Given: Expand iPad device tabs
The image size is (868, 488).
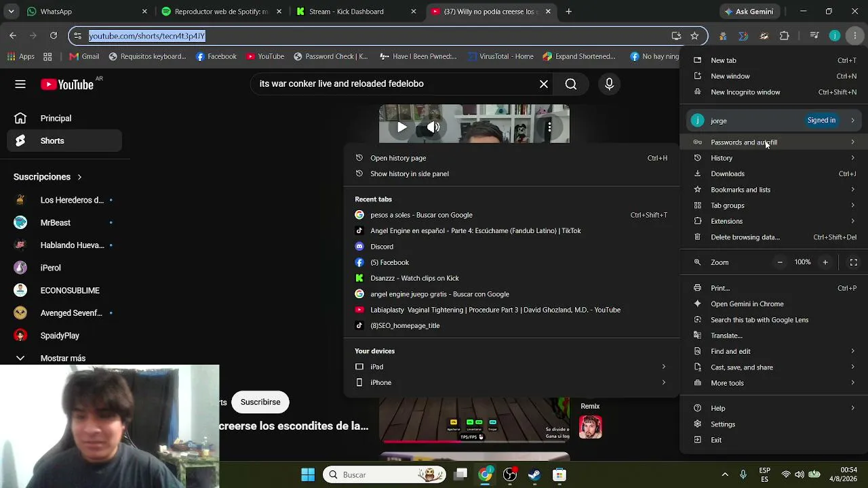Looking at the screenshot, I should pos(512,367).
